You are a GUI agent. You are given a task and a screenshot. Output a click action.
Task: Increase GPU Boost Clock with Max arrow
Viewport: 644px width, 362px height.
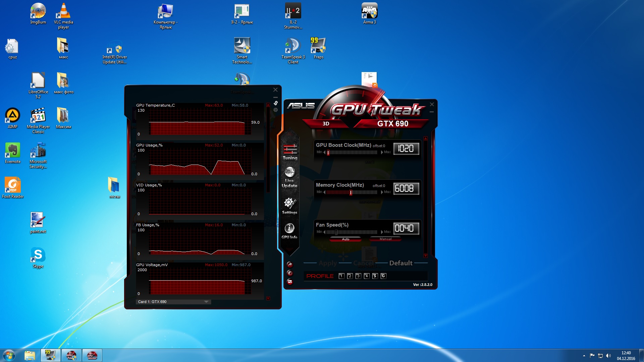[x=382, y=152]
